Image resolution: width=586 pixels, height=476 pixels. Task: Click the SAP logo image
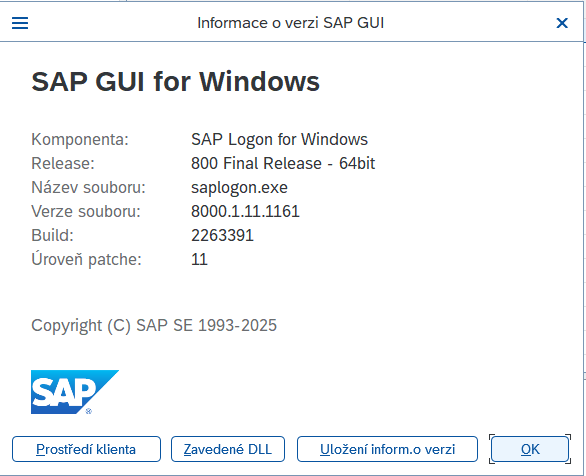pos(75,392)
